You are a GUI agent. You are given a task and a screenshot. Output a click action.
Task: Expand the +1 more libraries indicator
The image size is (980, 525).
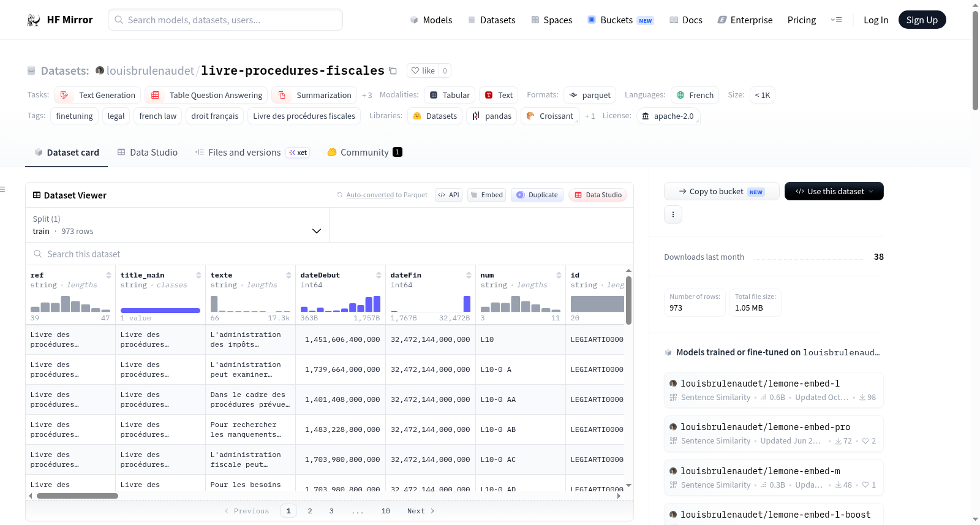(x=590, y=116)
